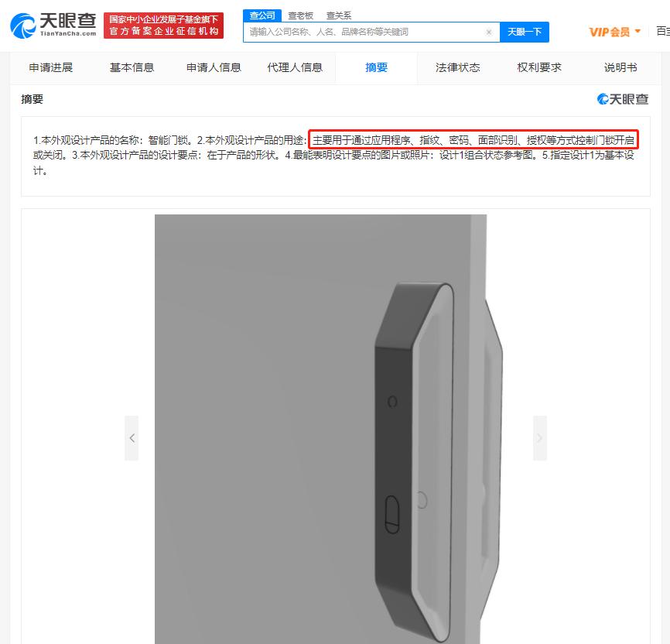Select the 查公司 search mode tab
The image size is (670, 644).
pos(262,15)
